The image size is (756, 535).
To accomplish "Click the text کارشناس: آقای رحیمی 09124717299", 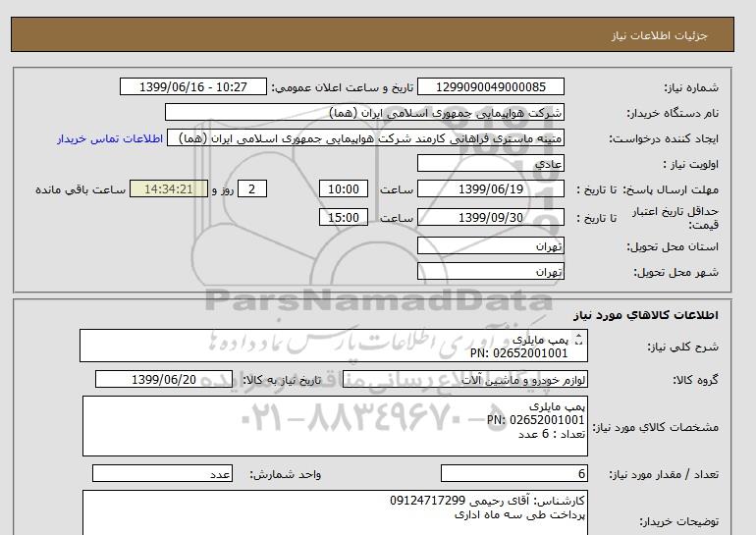I will click(x=487, y=501).
